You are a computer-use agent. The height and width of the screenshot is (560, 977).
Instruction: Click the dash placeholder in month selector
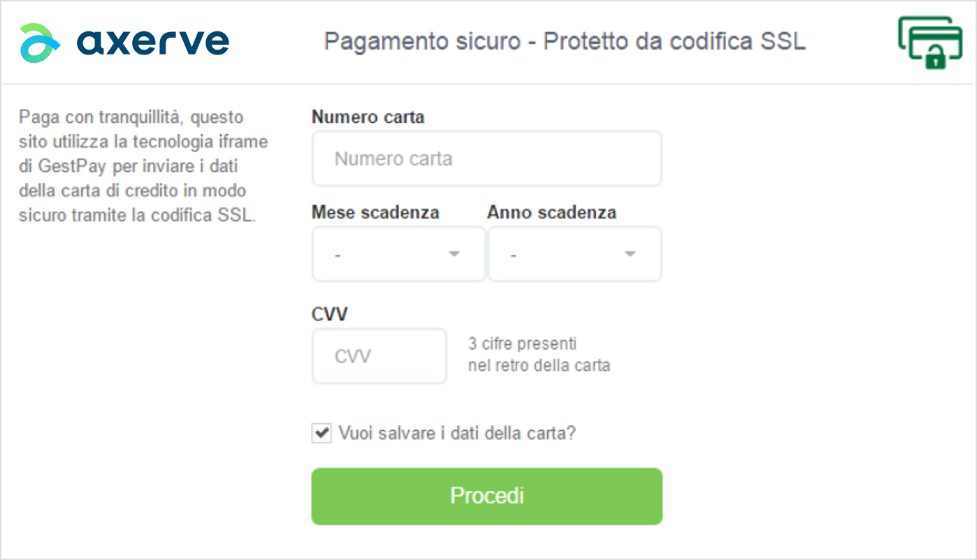tap(338, 256)
